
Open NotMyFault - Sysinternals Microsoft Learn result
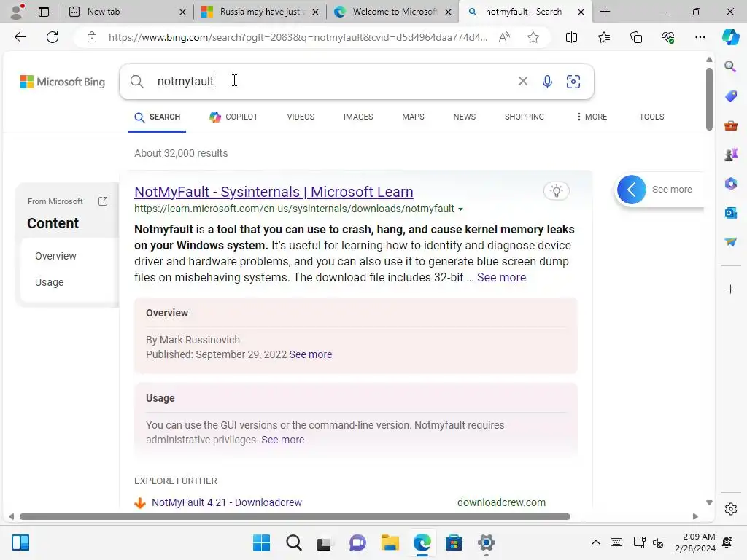click(x=274, y=192)
